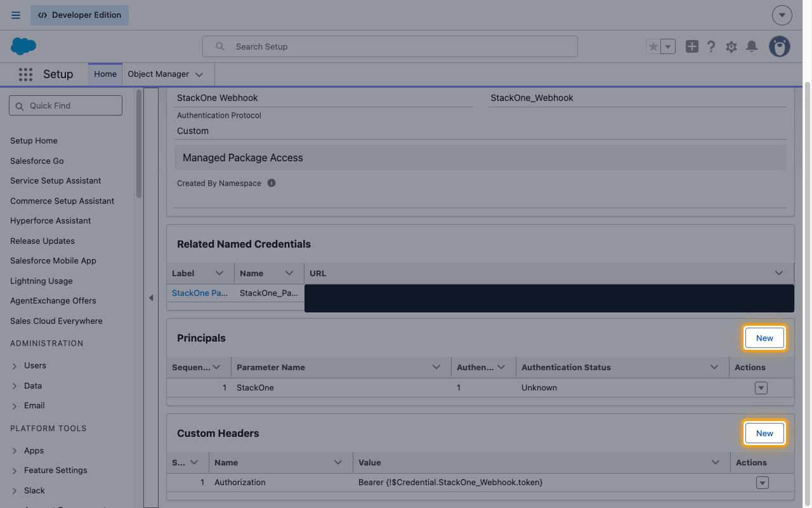
Task: Click New in the Principals section
Action: pos(764,338)
